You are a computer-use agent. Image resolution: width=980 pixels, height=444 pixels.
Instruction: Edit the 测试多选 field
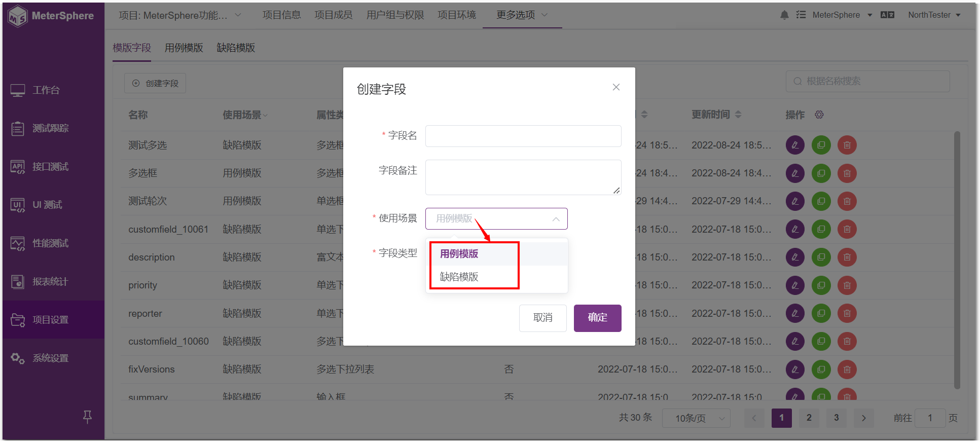click(795, 145)
